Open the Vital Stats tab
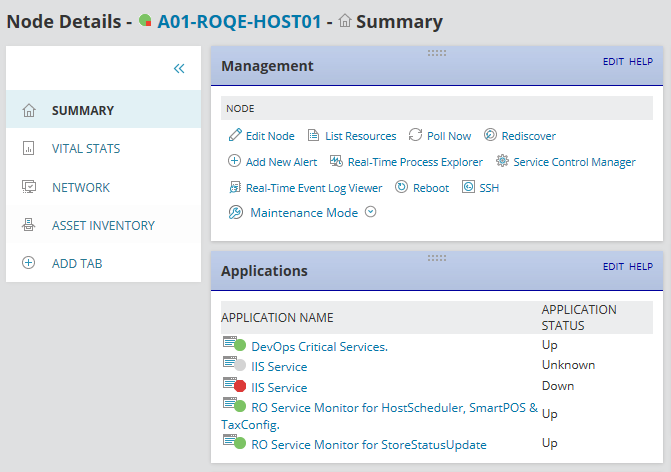Screen dimensions: 671x472 86,149
